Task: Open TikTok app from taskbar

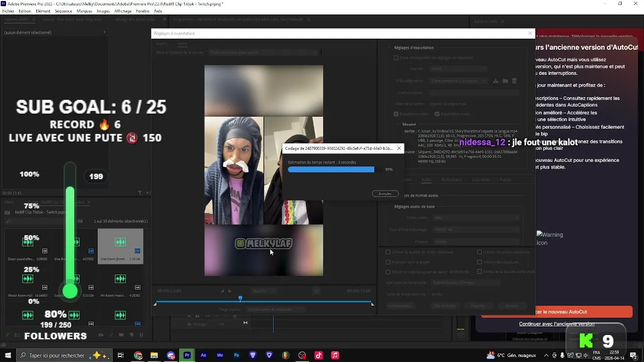Action: (x=318, y=355)
